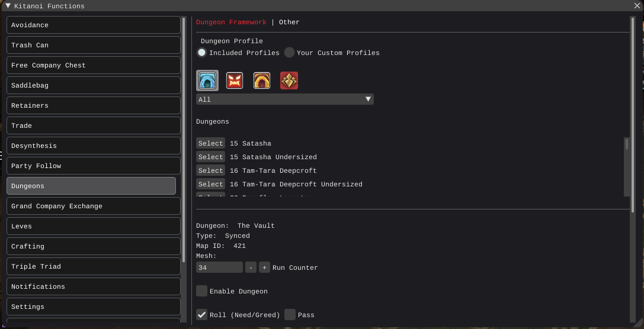The width and height of the screenshot is (644, 329).
Task: Decrease Run Counter with minus button
Action: (251, 267)
